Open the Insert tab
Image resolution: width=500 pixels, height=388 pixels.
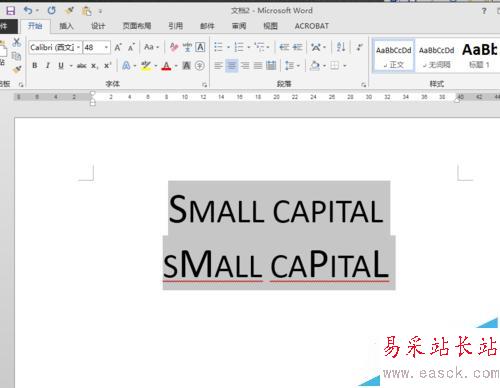[66, 26]
